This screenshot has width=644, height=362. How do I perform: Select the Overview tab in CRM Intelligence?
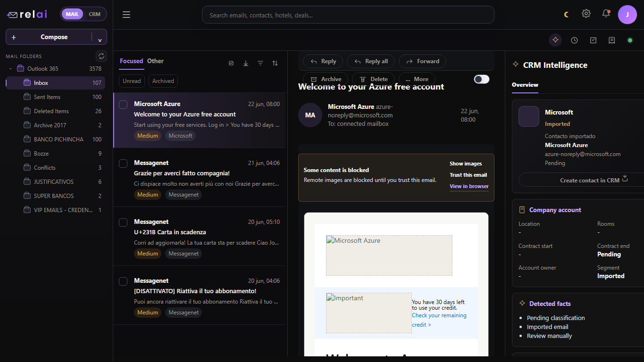(x=525, y=85)
